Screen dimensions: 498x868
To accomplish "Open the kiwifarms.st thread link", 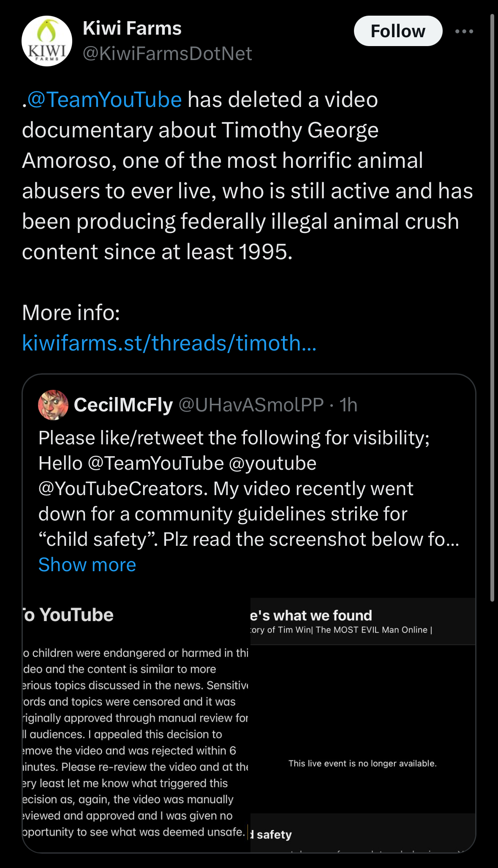I will [x=169, y=342].
